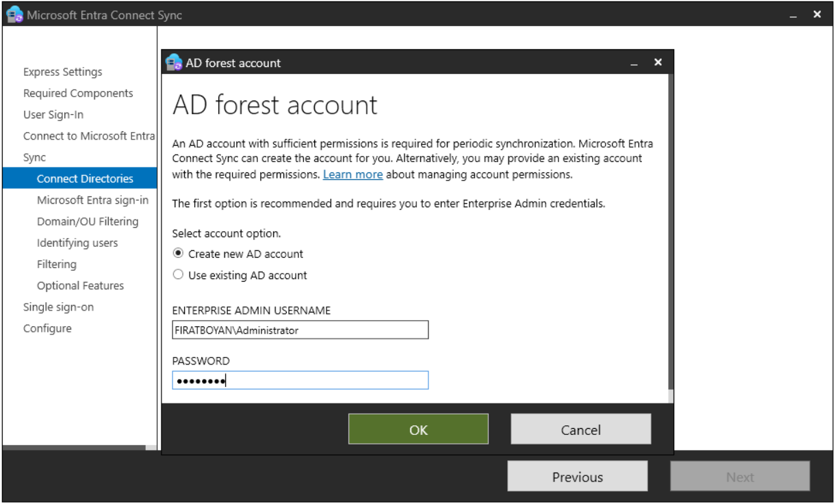Close the Entra Connect Sync window
This screenshot has width=835, height=504.
817,14
